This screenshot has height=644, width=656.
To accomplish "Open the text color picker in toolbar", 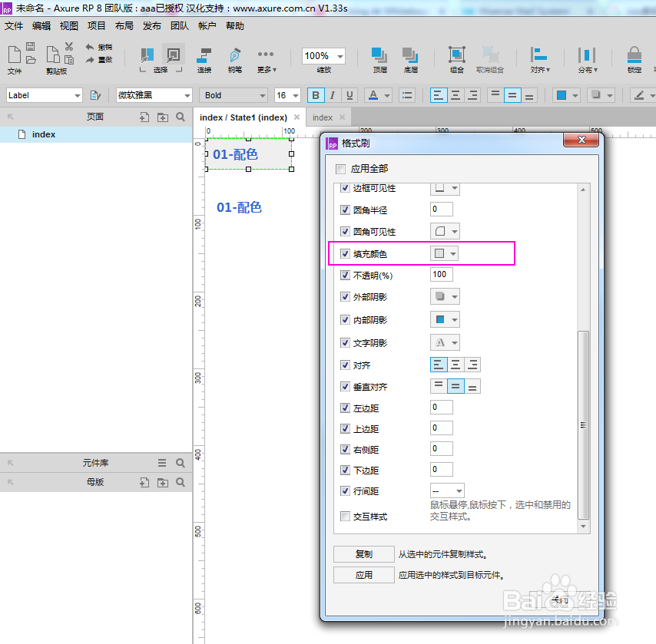I will click(378, 95).
